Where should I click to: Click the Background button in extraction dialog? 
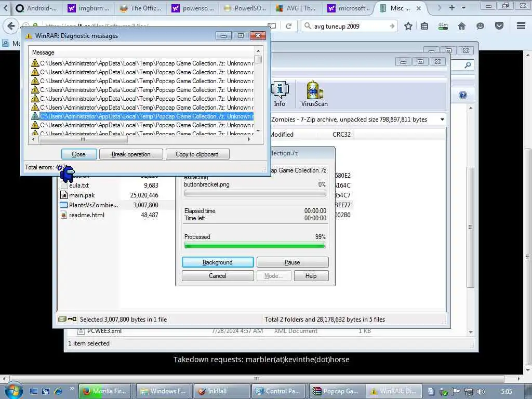click(x=218, y=262)
